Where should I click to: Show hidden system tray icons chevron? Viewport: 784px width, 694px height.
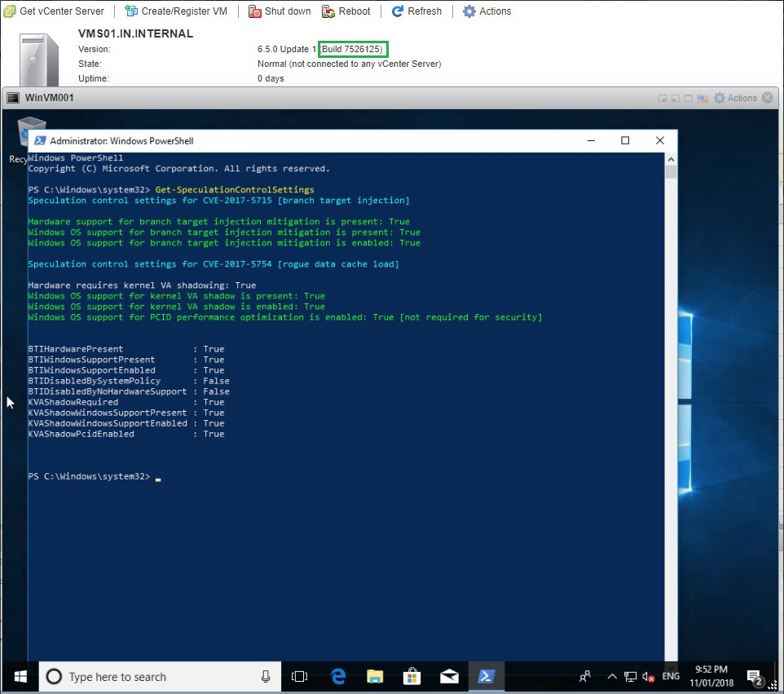[612, 677]
